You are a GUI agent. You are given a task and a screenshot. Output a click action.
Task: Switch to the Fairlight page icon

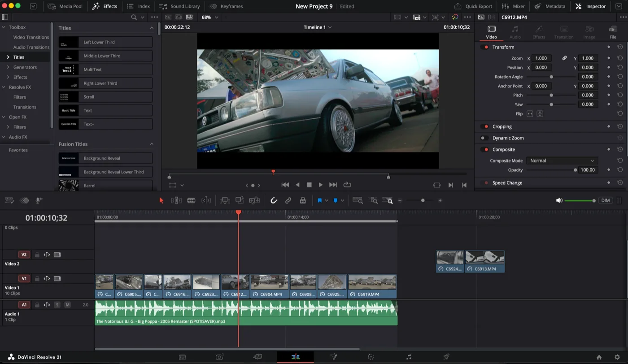409,357
